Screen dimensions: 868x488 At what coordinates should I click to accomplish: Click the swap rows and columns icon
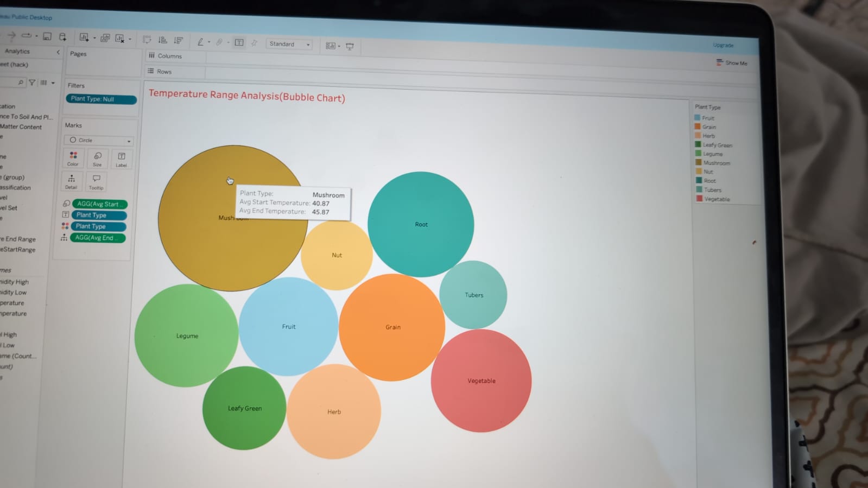(147, 40)
